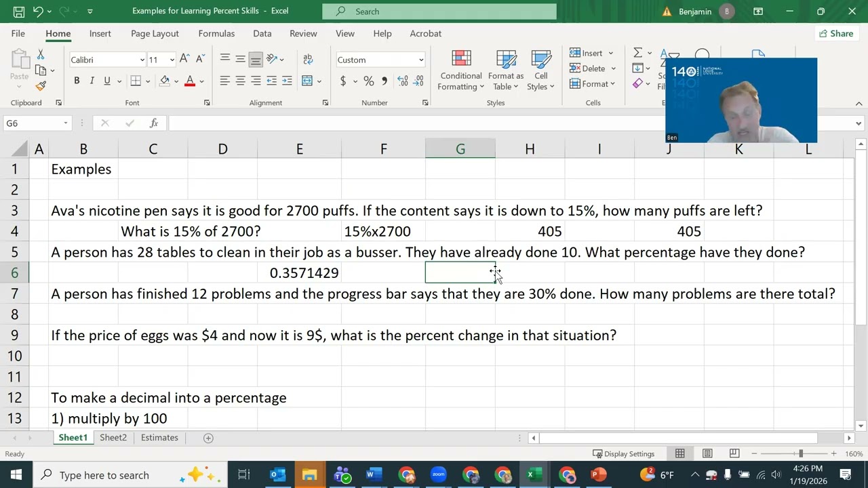868x488 pixels.
Task: Select the Format Painter brush icon
Action: 41,86
